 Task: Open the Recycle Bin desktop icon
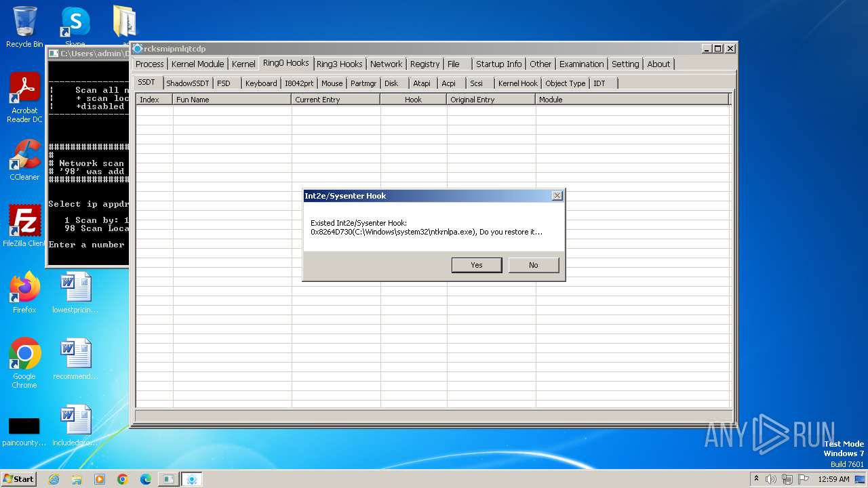(x=24, y=27)
